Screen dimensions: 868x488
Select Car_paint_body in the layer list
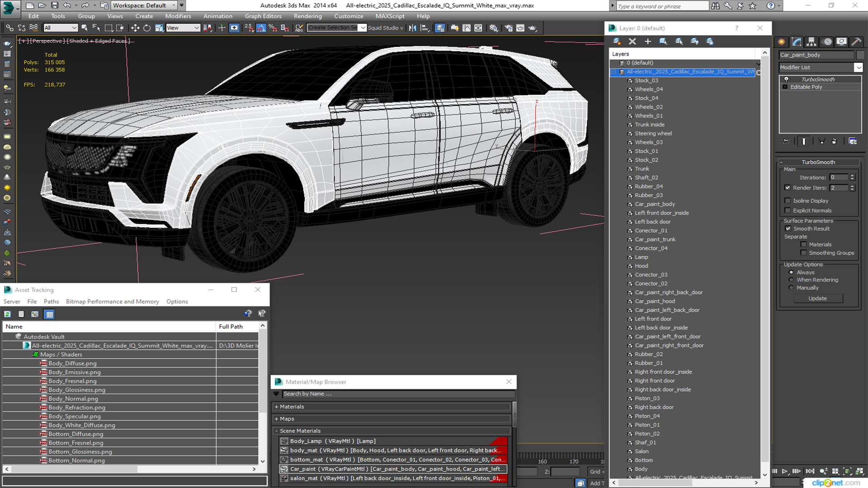(x=655, y=204)
